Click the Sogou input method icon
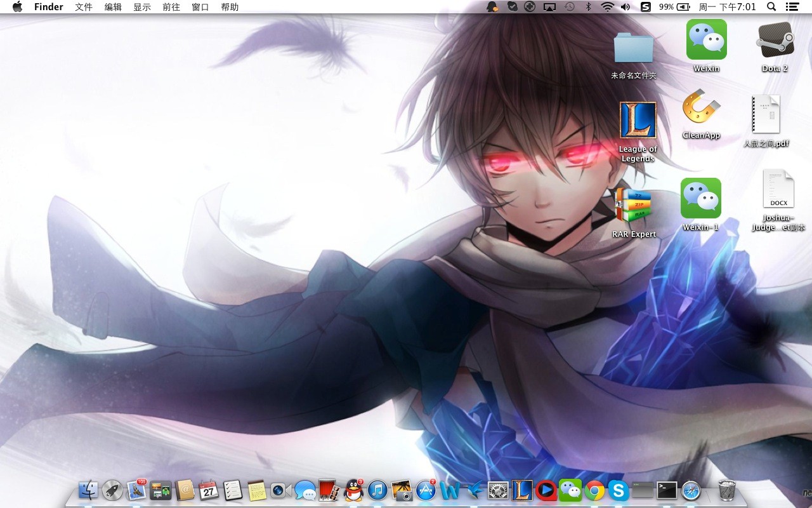The height and width of the screenshot is (508, 812). coord(646,7)
